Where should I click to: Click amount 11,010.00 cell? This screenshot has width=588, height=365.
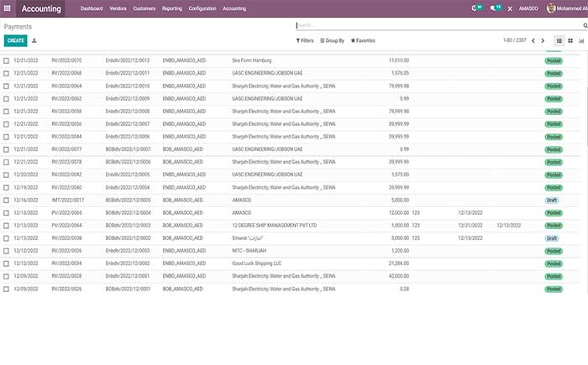tap(399, 60)
